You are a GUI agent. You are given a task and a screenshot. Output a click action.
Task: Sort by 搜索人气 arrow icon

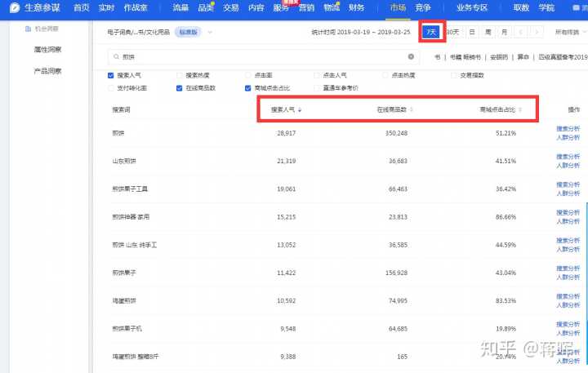click(x=301, y=109)
